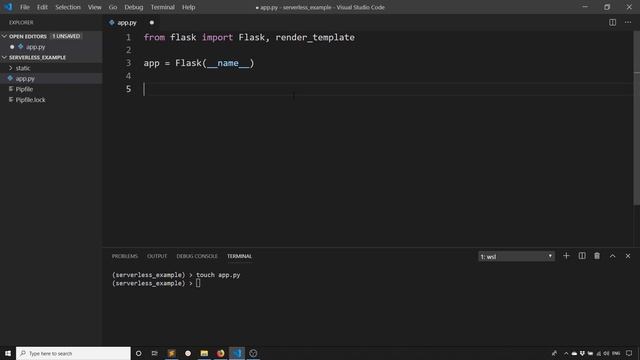The height and width of the screenshot is (360, 640).
Task: Click the VS Code logo in the title bar
Action: coord(8,7)
